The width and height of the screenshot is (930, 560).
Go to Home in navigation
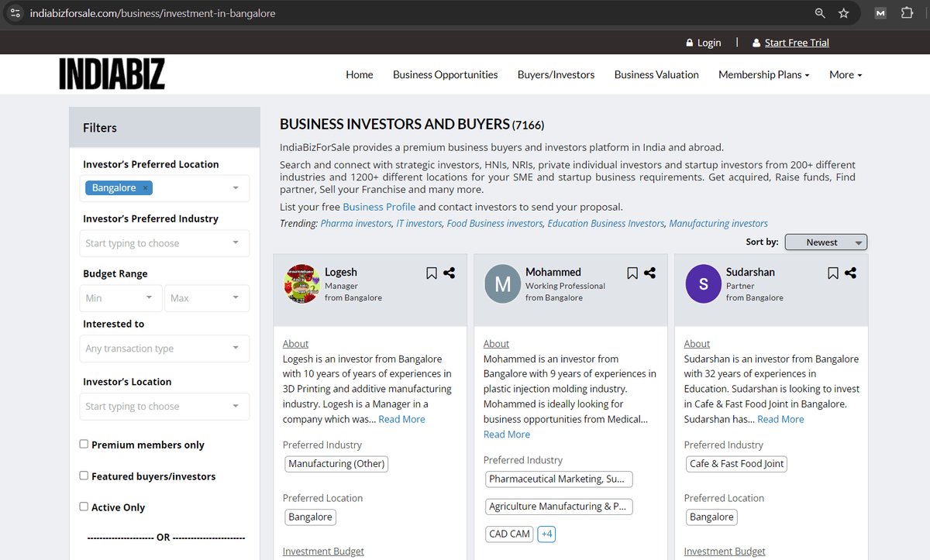(x=360, y=74)
